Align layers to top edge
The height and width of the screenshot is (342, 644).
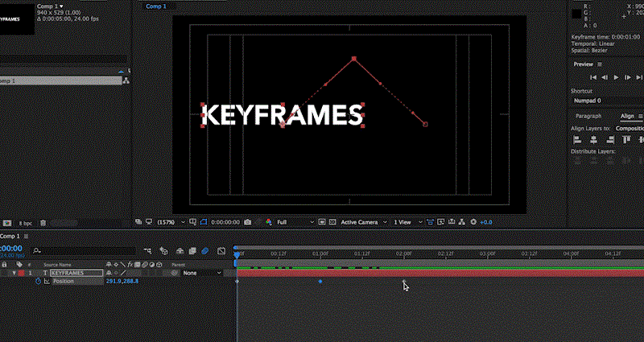pos(626,140)
